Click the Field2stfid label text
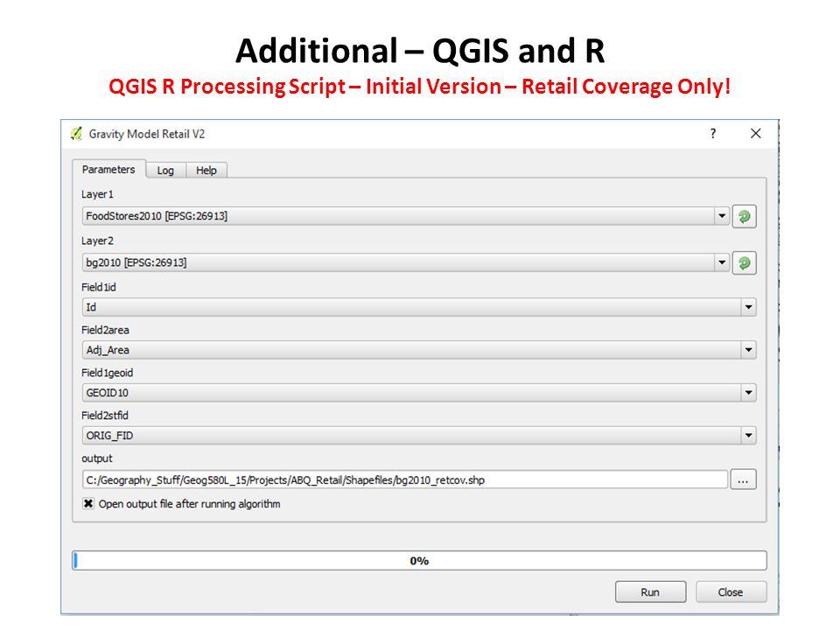Screen dimensions: 840x630 [105, 415]
